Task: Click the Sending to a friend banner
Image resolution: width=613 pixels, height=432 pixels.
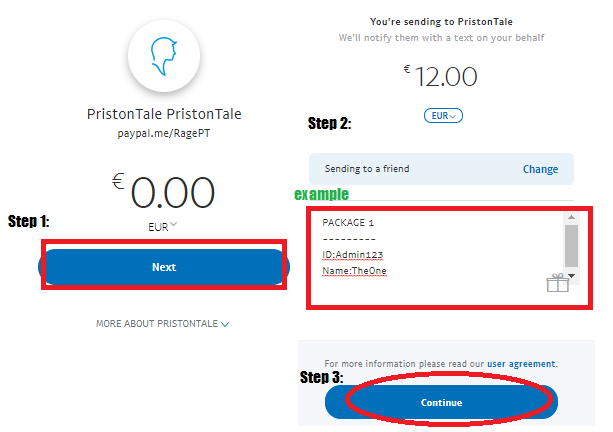Action: click(441, 169)
